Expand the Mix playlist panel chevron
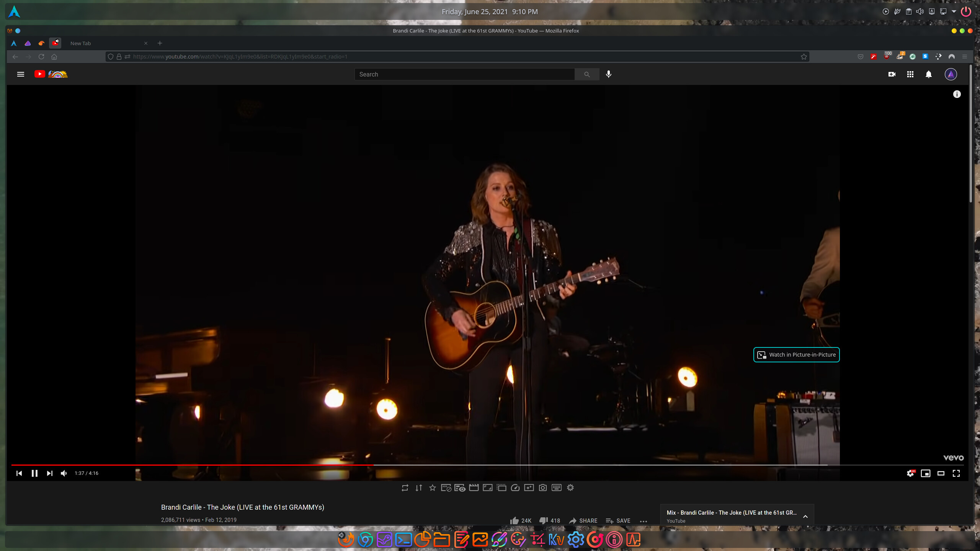980x551 pixels. click(805, 517)
